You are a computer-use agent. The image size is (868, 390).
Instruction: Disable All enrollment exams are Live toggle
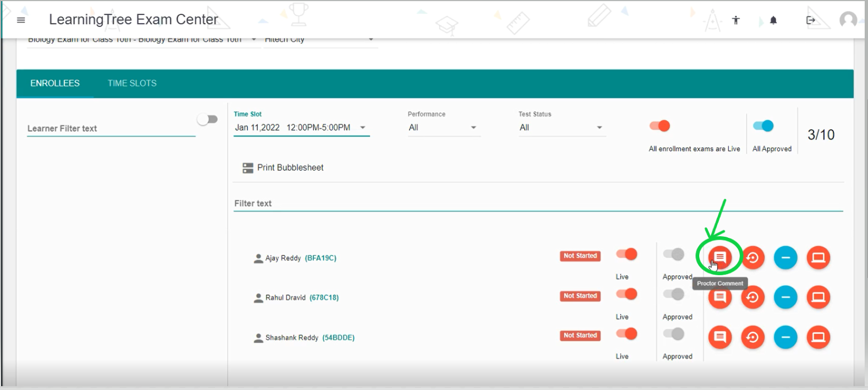point(660,126)
